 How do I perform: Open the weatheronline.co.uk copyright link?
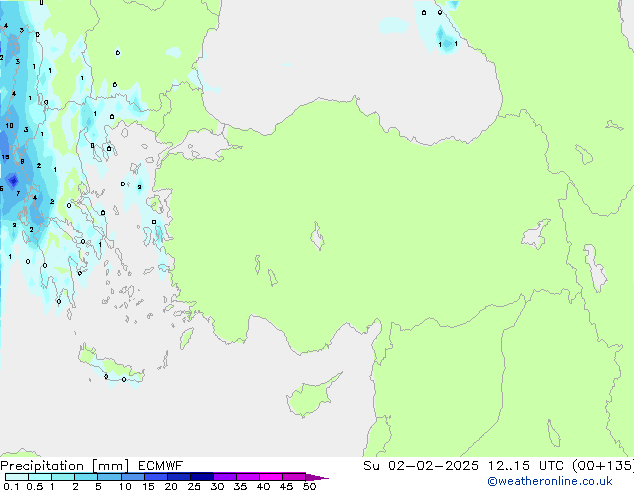pyautogui.click(x=550, y=481)
